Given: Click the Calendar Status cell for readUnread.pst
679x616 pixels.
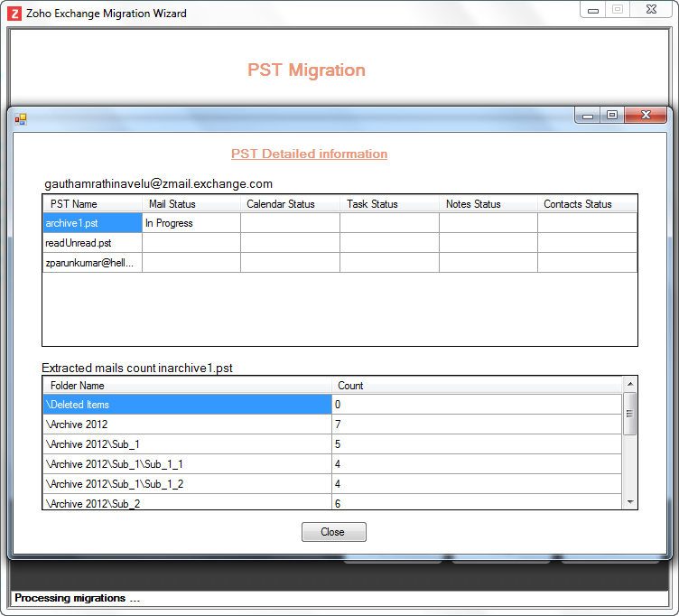Looking at the screenshot, I should point(290,243).
